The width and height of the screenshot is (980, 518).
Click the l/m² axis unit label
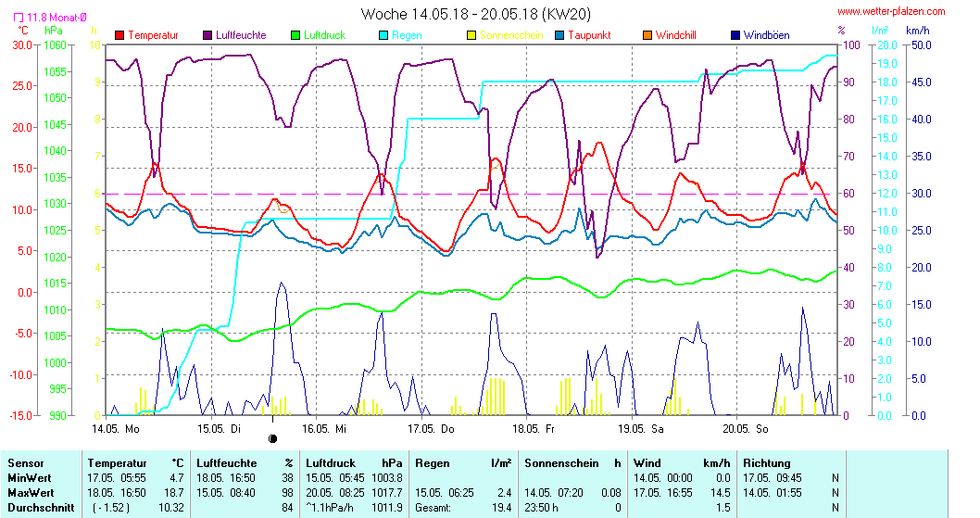[881, 31]
